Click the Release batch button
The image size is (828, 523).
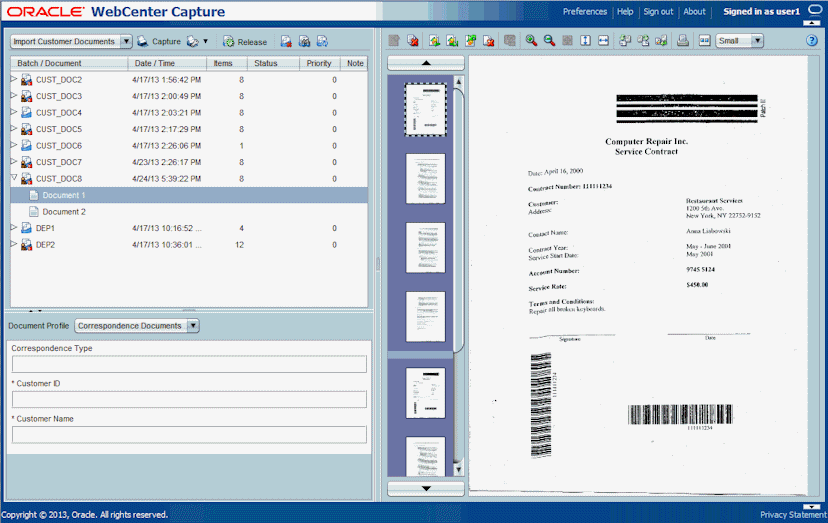[x=244, y=42]
